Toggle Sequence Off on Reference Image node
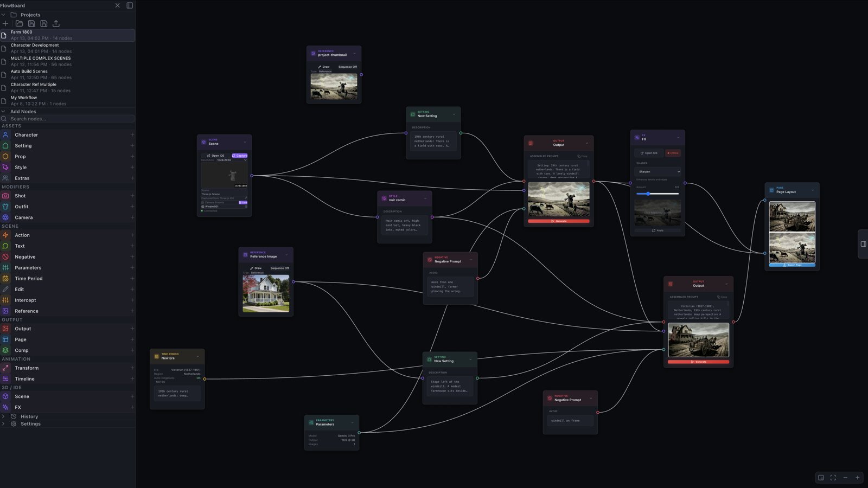868x488 pixels. (x=280, y=268)
